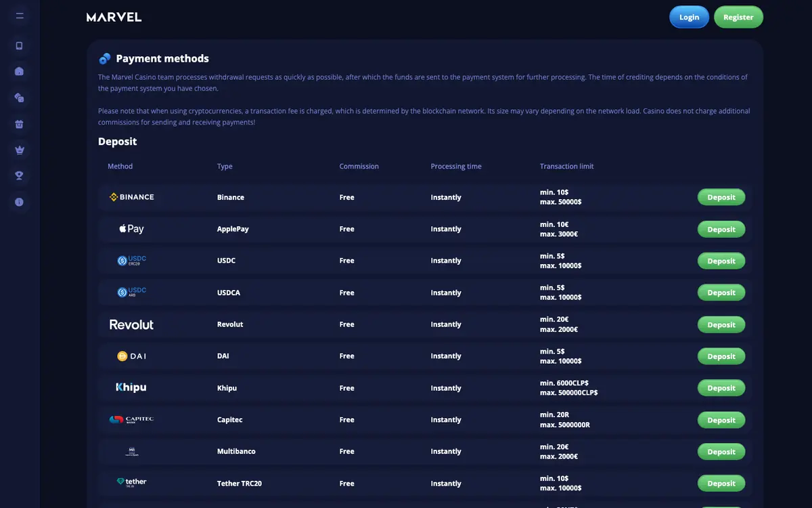
Task: Open the trophy tournaments icon in sidebar
Action: click(20, 176)
